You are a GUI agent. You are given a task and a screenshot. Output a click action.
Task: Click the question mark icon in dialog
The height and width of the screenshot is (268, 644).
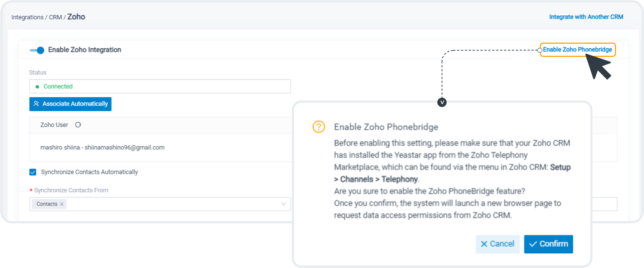point(319,127)
